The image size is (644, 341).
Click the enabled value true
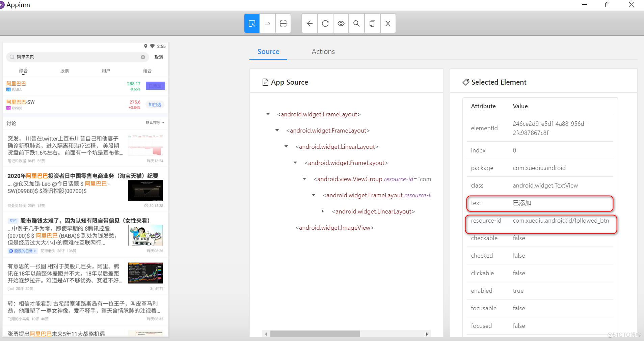518,291
